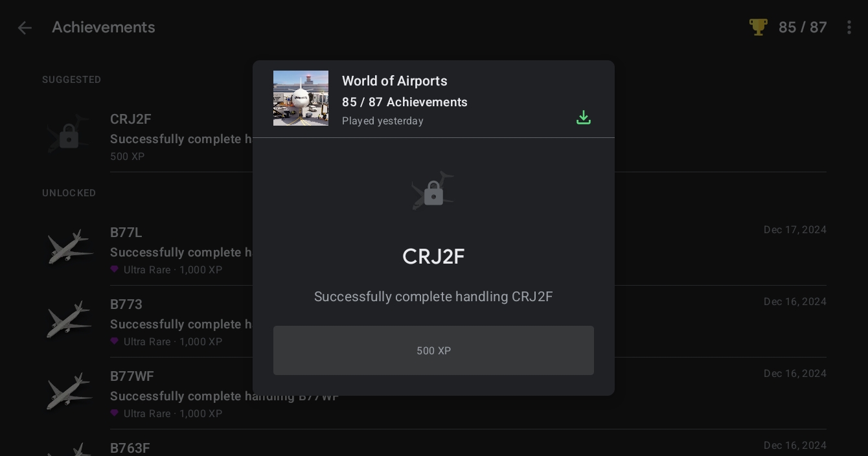Select the B77WF achievement row

click(434, 394)
